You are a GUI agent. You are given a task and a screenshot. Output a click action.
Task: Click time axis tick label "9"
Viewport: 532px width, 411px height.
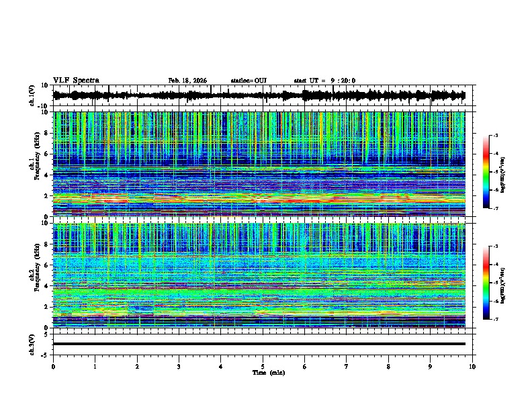pyautogui.click(x=430, y=366)
